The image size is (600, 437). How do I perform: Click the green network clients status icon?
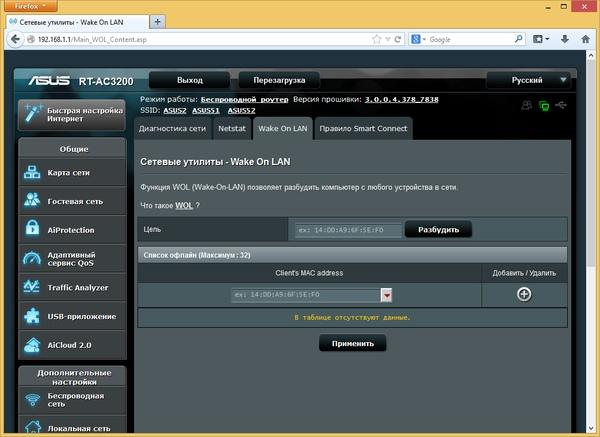pyautogui.click(x=544, y=106)
